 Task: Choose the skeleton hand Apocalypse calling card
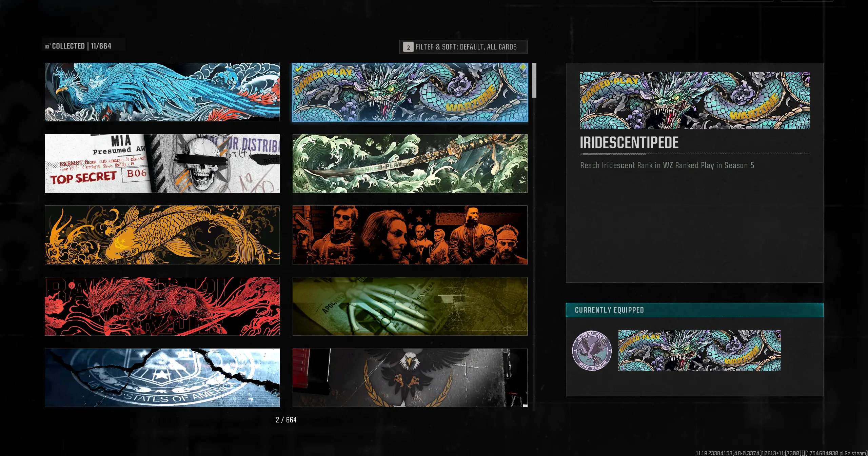coord(410,306)
